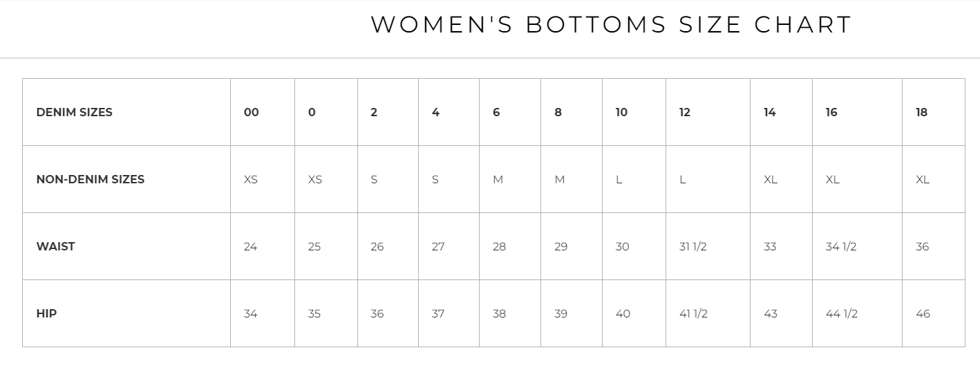Click denim size 18 column header

(921, 112)
